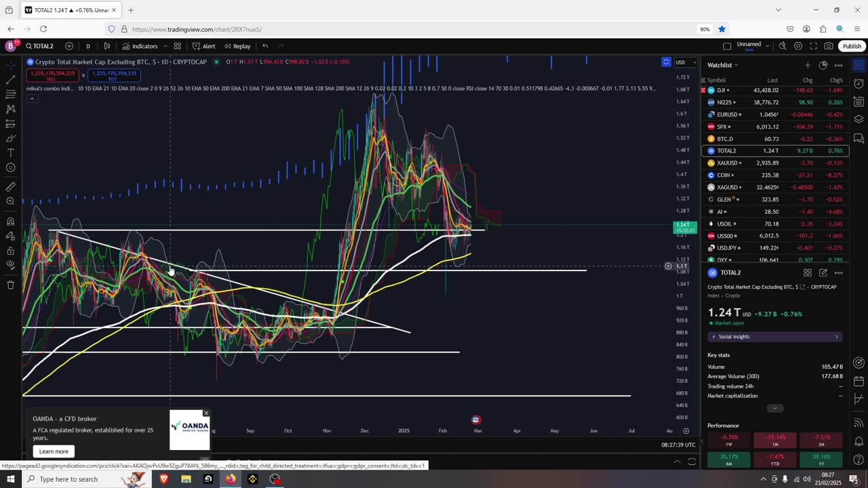The height and width of the screenshot is (488, 868).
Task: Reload the browser page
Action: click(43, 29)
